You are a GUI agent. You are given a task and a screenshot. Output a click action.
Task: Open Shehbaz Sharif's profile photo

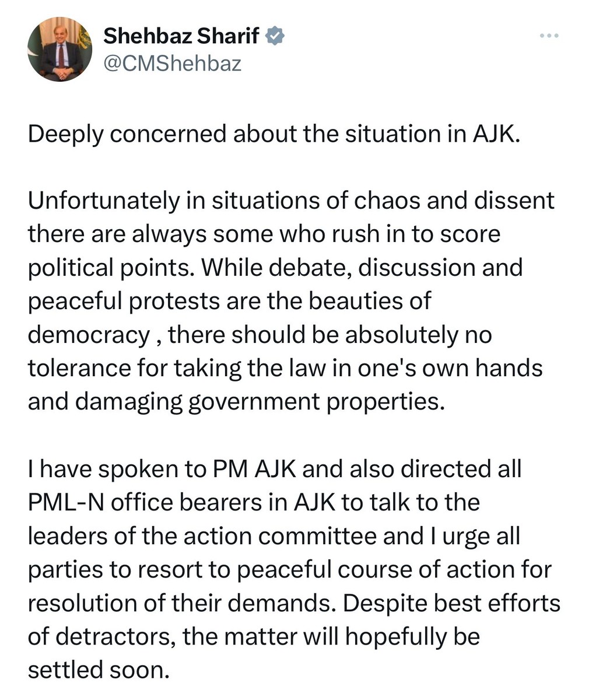[59, 49]
